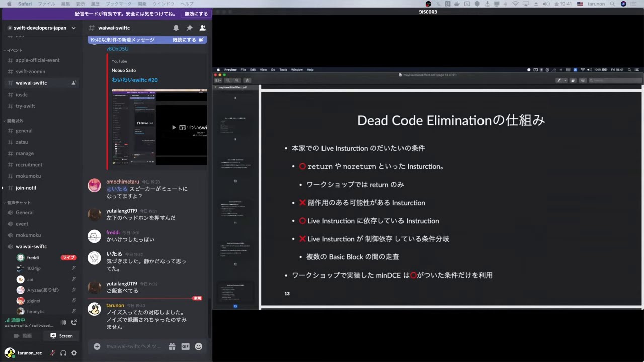The width and height of the screenshot is (644, 362).
Task: Click the GIF picker icon
Action: (x=185, y=346)
